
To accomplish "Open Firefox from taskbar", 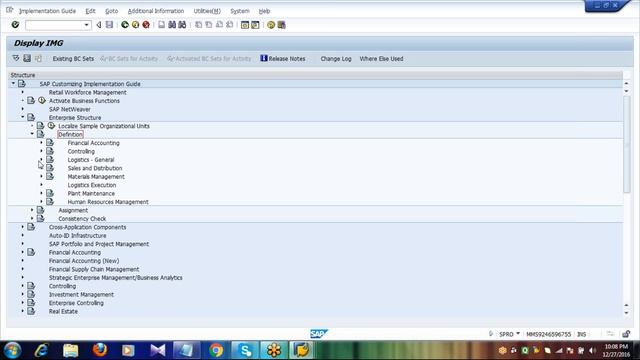I will [x=100, y=350].
